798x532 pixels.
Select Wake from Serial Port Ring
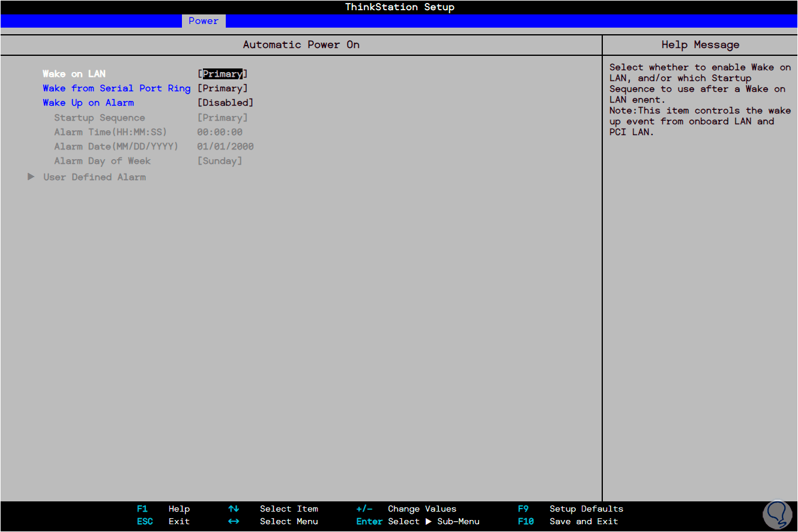coord(116,88)
